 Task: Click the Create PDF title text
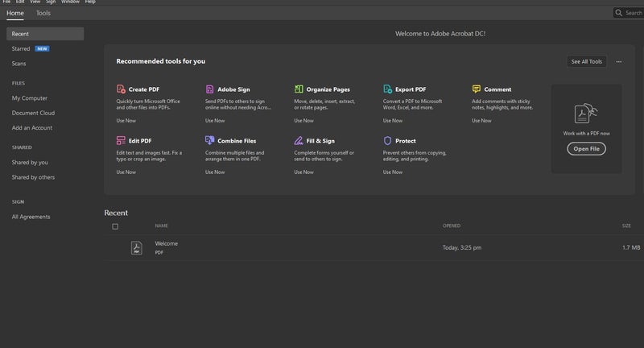144,89
